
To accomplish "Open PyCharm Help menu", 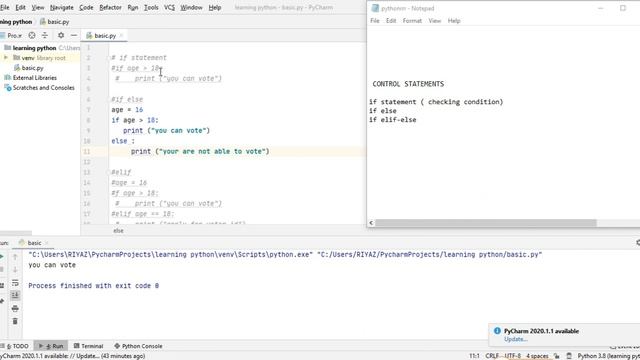I will [215, 7].
